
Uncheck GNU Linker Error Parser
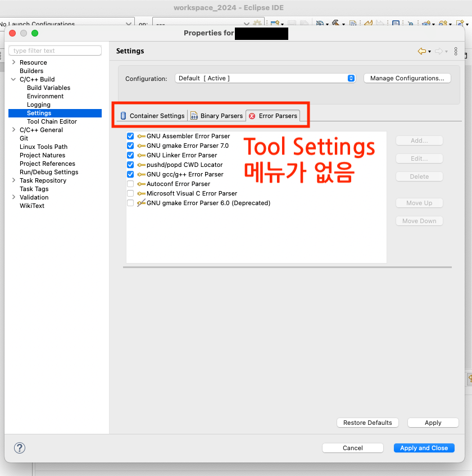(130, 155)
